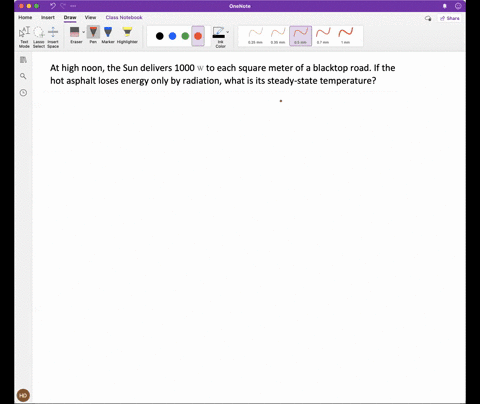Screen dimensions: 480x404
Task: Choose the Lasso Select tool
Action: (x=39, y=36)
